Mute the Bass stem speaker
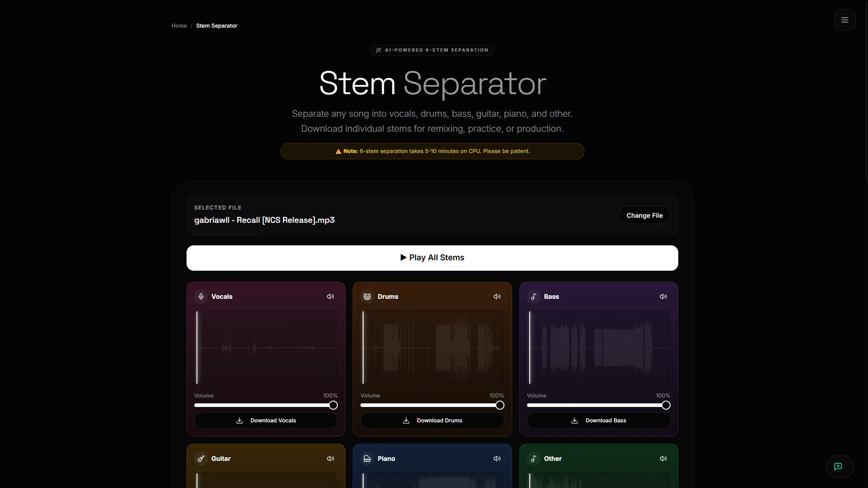868x488 pixels. point(663,297)
